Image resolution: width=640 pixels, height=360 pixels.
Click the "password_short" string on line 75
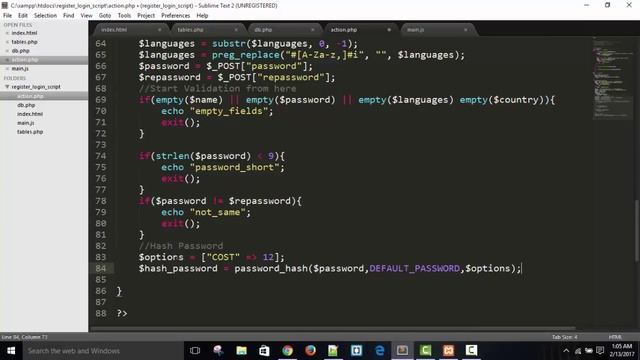pyautogui.click(x=234, y=167)
